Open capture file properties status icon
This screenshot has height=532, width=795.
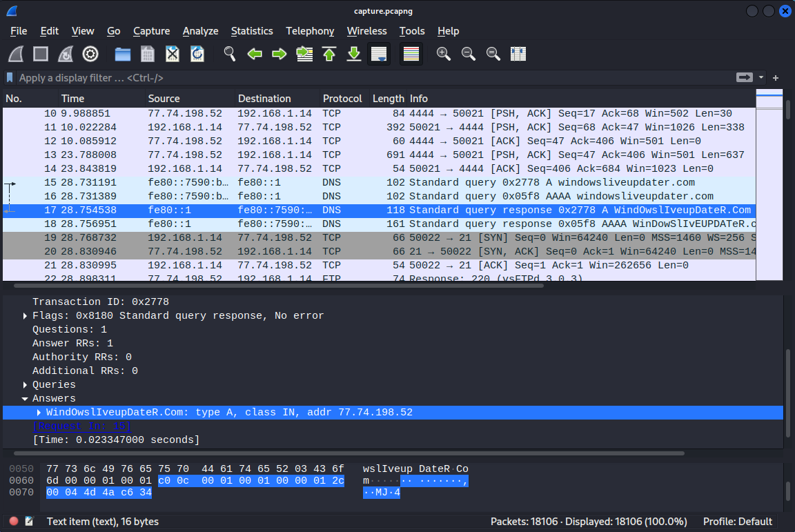(29, 521)
